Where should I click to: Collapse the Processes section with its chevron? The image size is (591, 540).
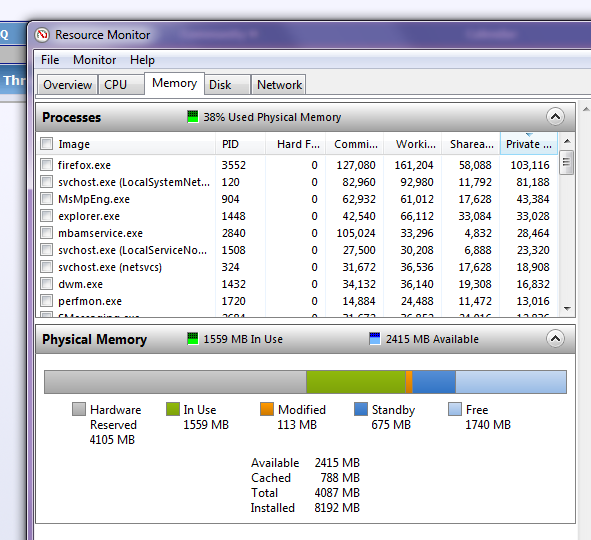[x=555, y=117]
